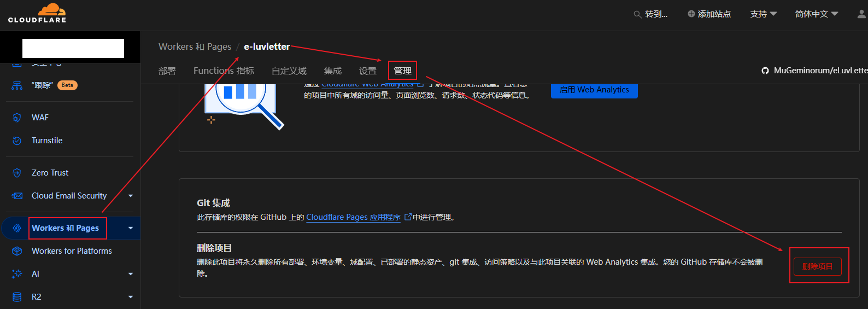Image resolution: width=868 pixels, height=309 pixels.
Task: Click the Cloud Email Security envelope icon
Action: (x=17, y=196)
